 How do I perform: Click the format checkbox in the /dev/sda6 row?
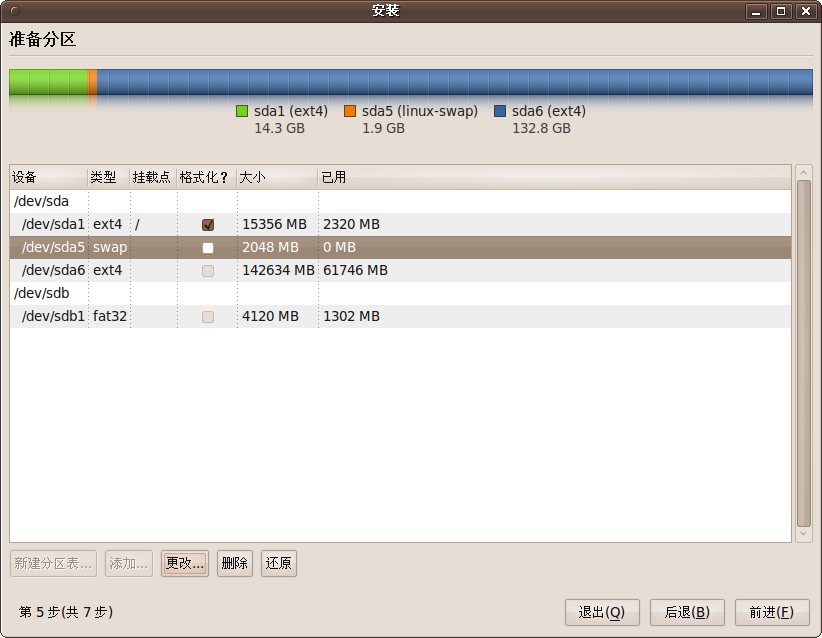[x=208, y=271]
